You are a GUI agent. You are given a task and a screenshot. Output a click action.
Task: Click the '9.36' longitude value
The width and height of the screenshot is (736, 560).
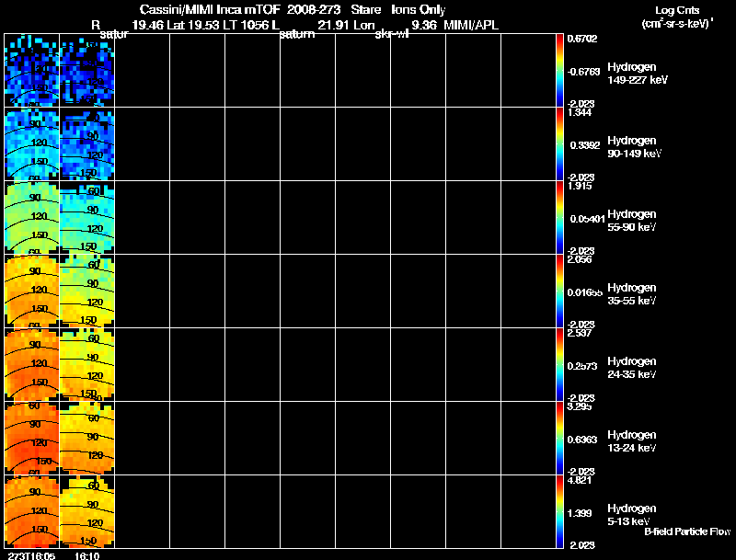[x=424, y=25]
